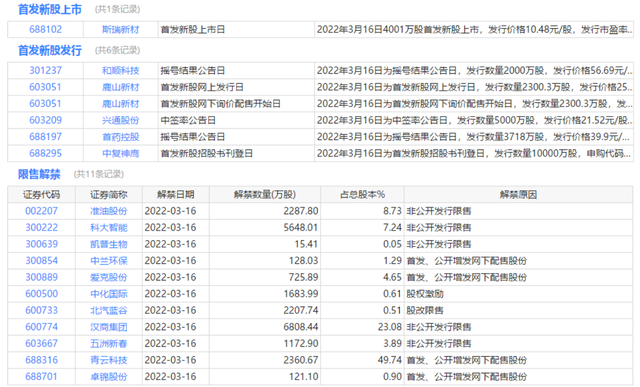Open stock code 600500 link
The width and height of the screenshot is (640, 387).
point(42,294)
